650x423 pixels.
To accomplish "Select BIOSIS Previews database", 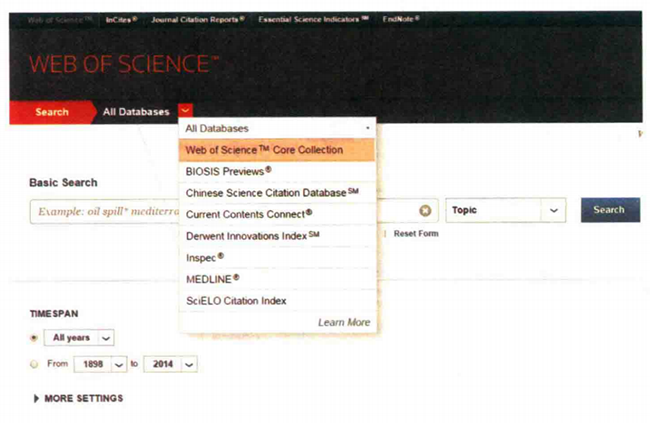I will (x=277, y=172).
